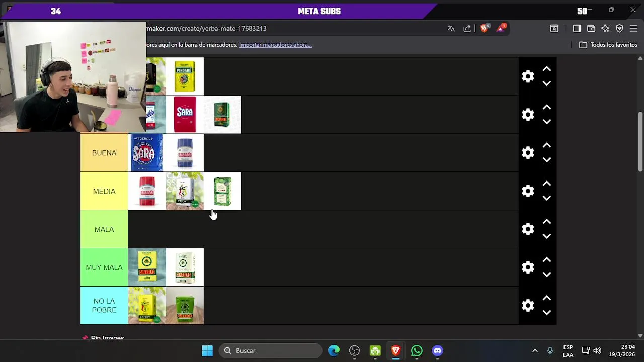Click the share page icon

[x=467, y=29]
